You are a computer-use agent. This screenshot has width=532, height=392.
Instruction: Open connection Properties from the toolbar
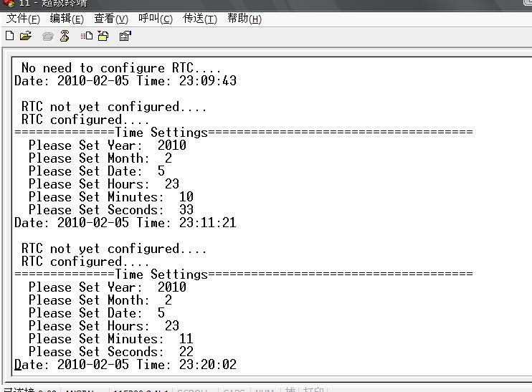pos(125,36)
